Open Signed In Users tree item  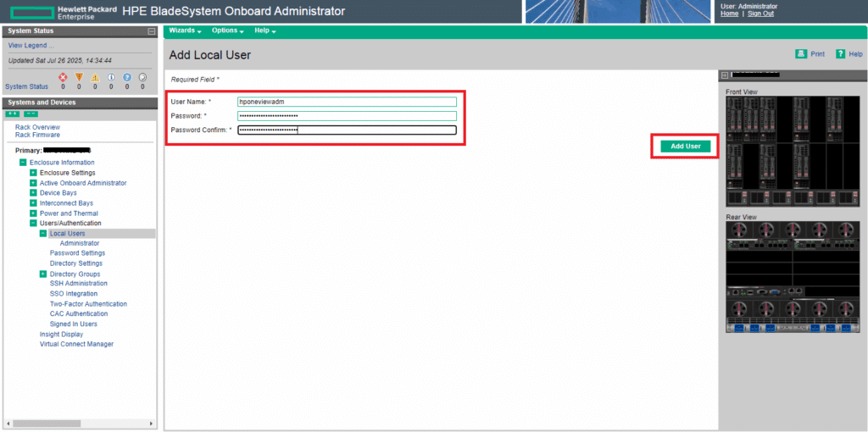(x=74, y=324)
